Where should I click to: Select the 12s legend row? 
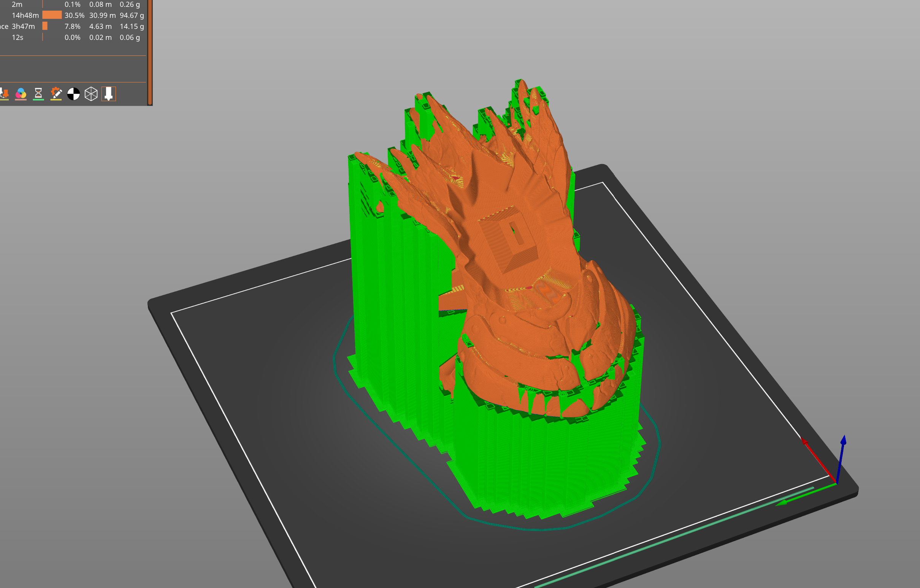73,38
